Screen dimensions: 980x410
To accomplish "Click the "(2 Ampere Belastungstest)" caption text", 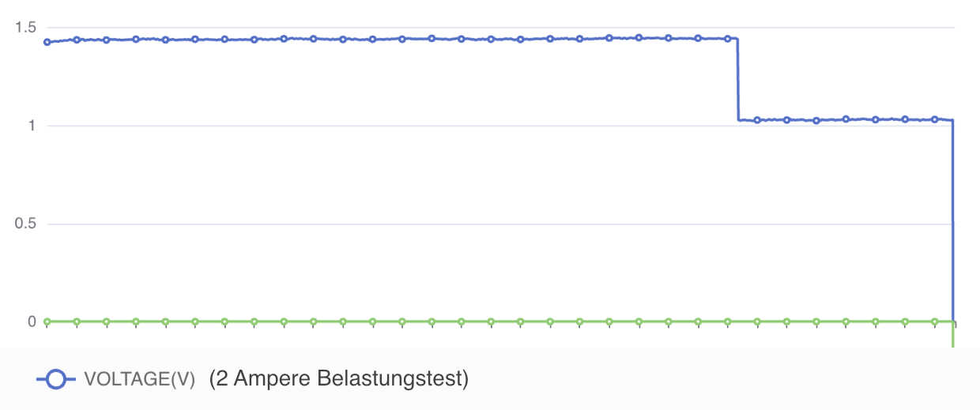I will 339,379.
